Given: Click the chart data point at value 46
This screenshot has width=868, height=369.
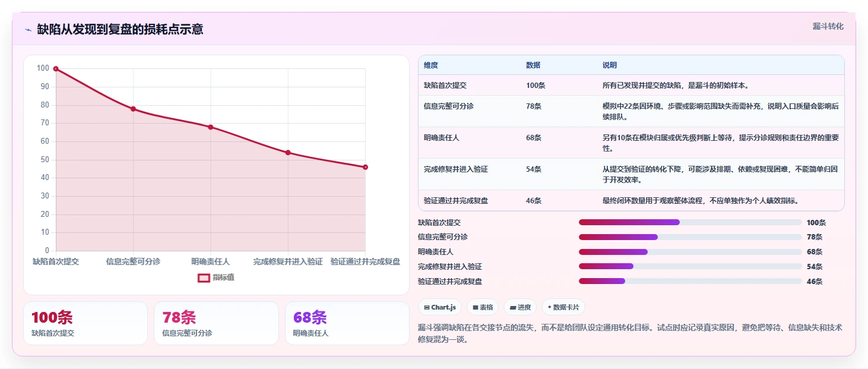Looking at the screenshot, I should 365,167.
